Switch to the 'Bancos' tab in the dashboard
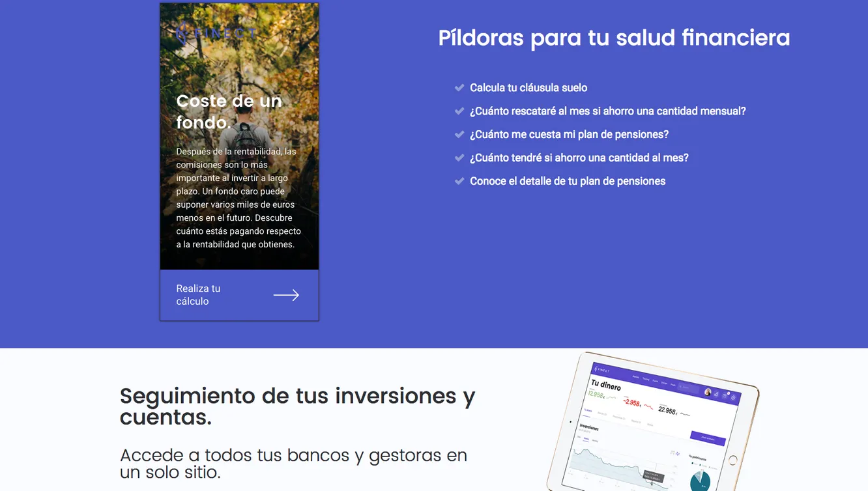This screenshot has width=868, height=491. click(x=601, y=413)
